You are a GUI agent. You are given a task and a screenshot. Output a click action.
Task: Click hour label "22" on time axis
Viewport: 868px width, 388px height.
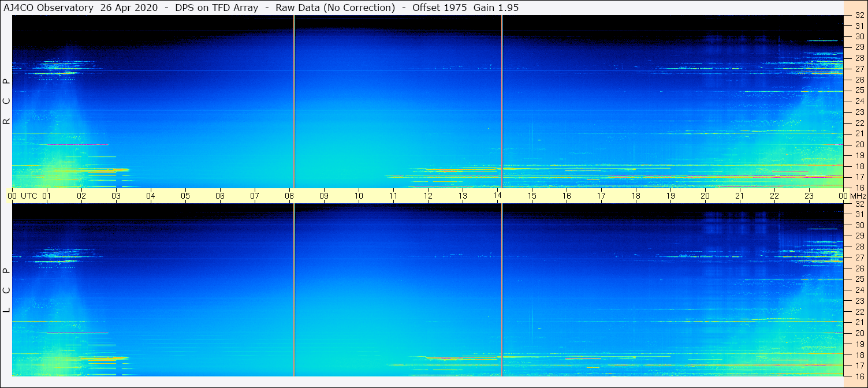click(x=774, y=196)
